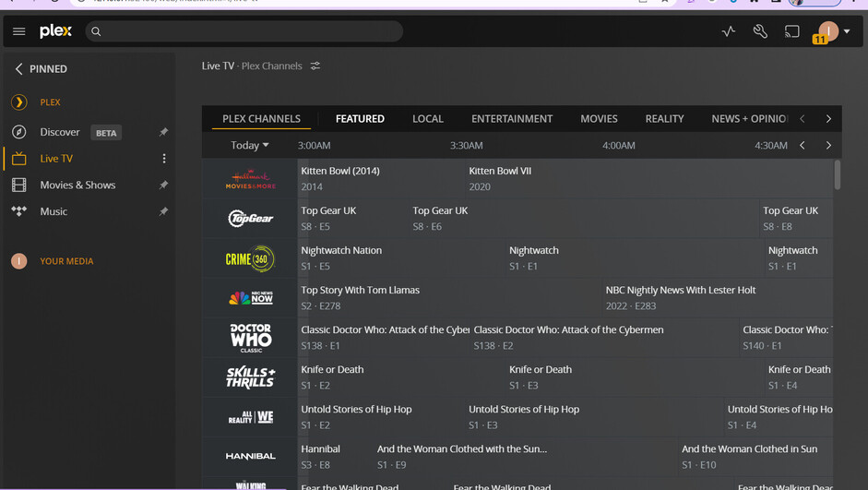Open Movies & Shows library
Viewport: 868px width, 490px height.
[77, 185]
